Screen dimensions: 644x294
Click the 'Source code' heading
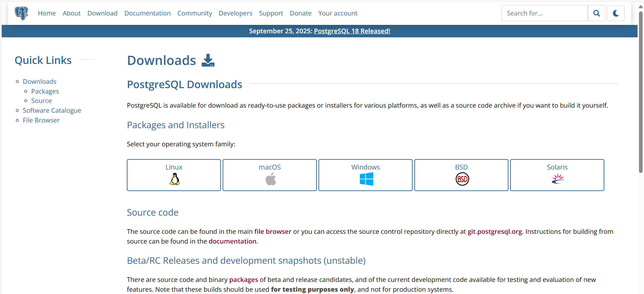(153, 212)
